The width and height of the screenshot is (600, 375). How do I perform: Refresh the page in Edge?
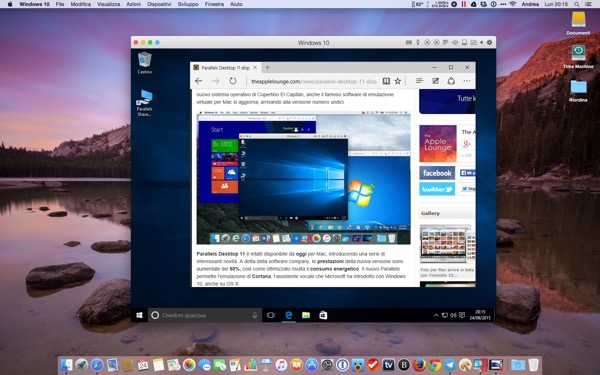(x=233, y=81)
